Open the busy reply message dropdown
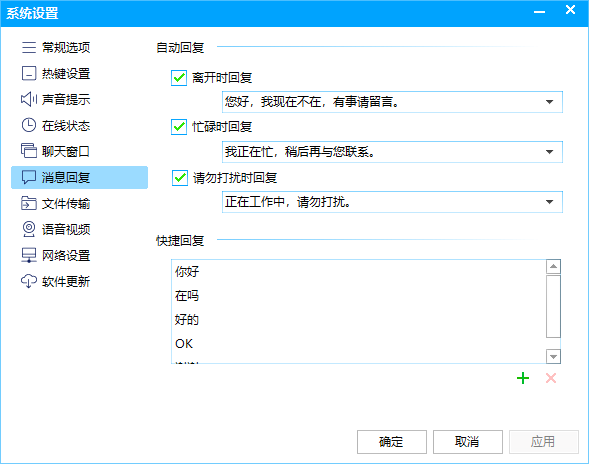Image resolution: width=589 pixels, height=464 pixels. coord(550,152)
